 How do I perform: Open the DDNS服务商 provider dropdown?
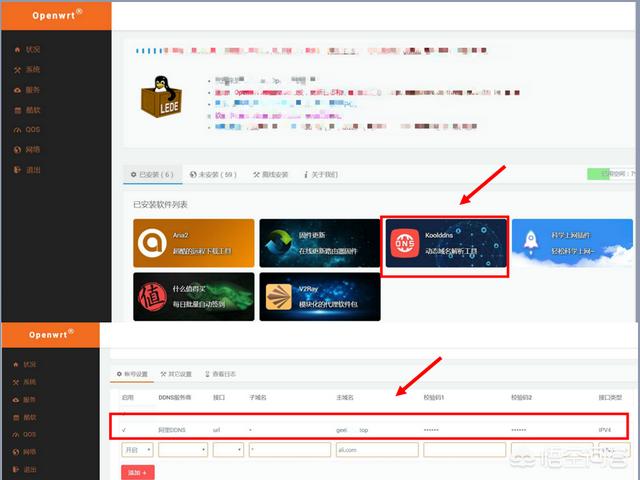183,450
